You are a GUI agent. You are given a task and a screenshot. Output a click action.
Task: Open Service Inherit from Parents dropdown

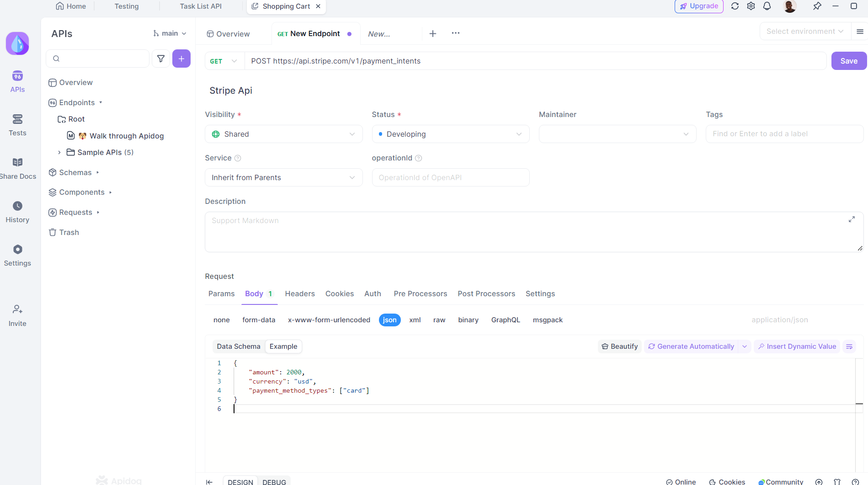284,177
